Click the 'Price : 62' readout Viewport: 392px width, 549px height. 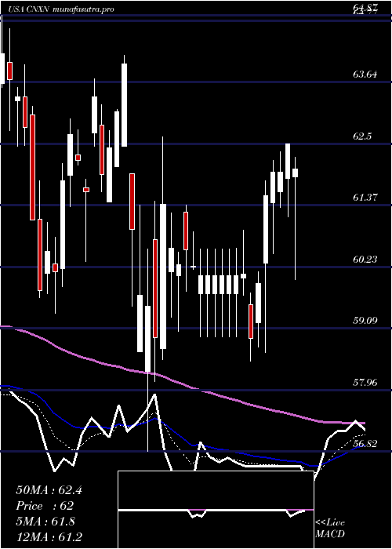click(x=45, y=506)
